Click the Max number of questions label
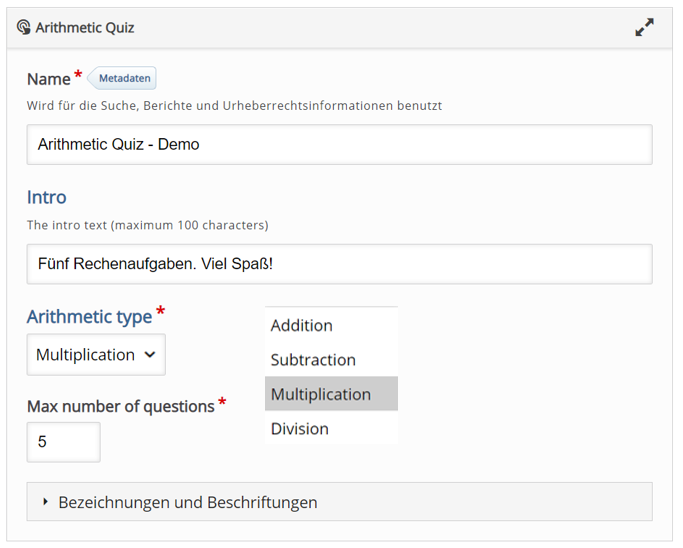Screen dimensions: 683x548 (120, 406)
